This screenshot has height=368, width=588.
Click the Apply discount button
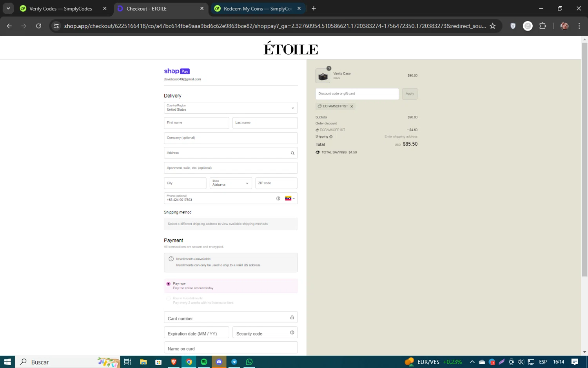[x=410, y=94]
